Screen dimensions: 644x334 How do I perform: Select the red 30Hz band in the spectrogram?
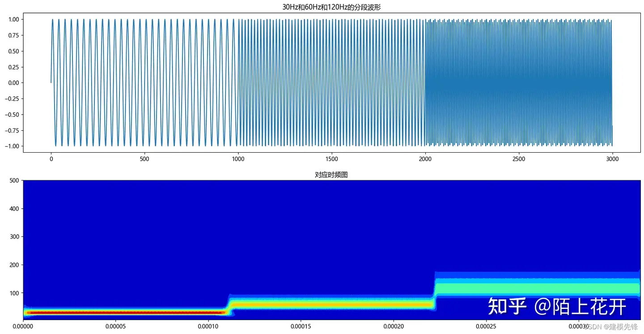pyautogui.click(x=125, y=312)
